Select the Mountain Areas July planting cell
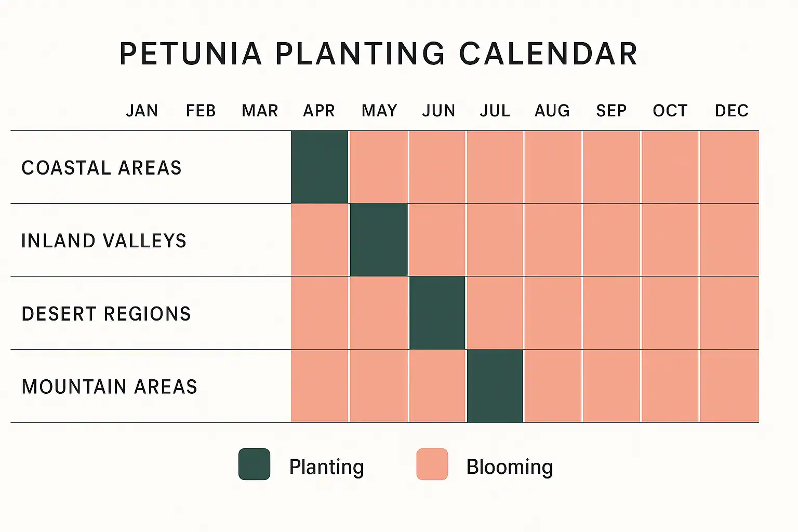 coord(495,386)
